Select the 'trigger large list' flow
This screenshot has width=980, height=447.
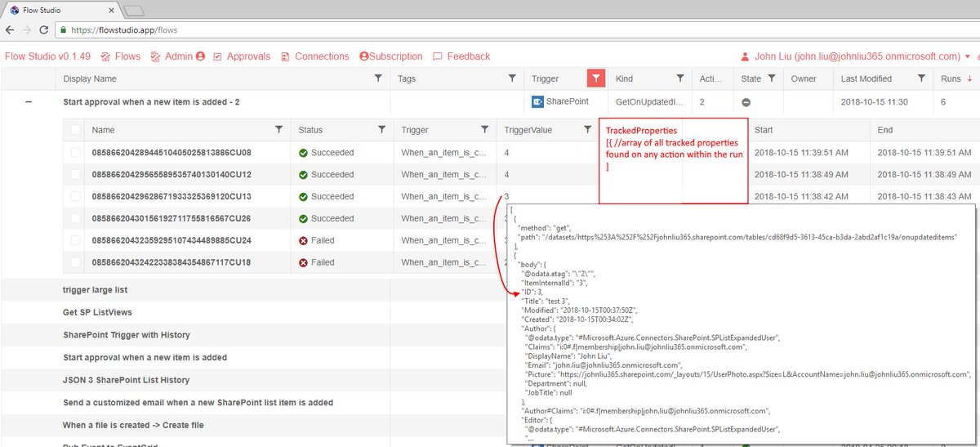96,290
